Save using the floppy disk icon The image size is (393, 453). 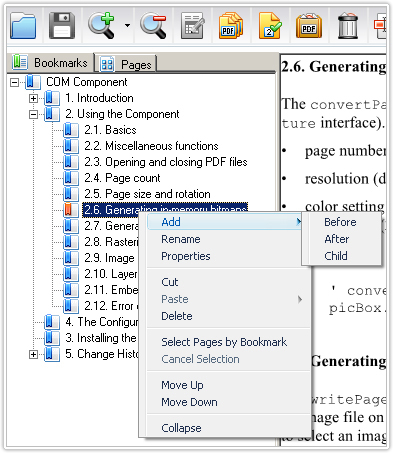tap(62, 25)
